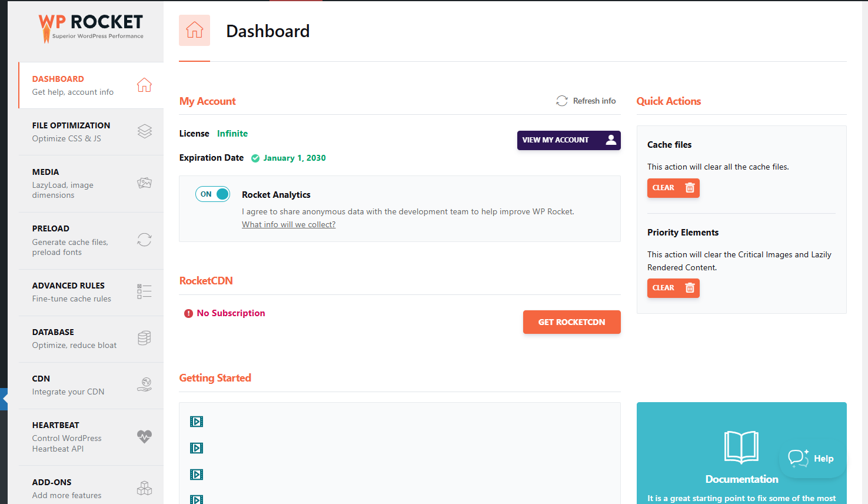Viewport: 868px width, 504px height.
Task: Open the FILE OPTIMIZATION menu label
Action: point(71,125)
